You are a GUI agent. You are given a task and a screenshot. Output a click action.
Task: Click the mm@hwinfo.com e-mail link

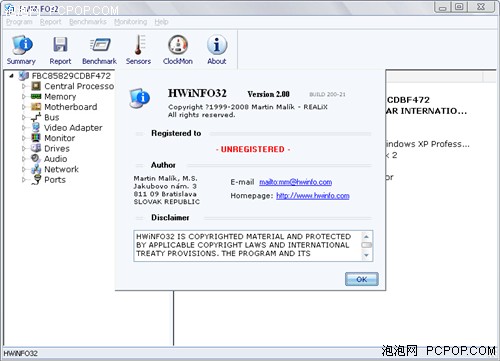[296, 182]
